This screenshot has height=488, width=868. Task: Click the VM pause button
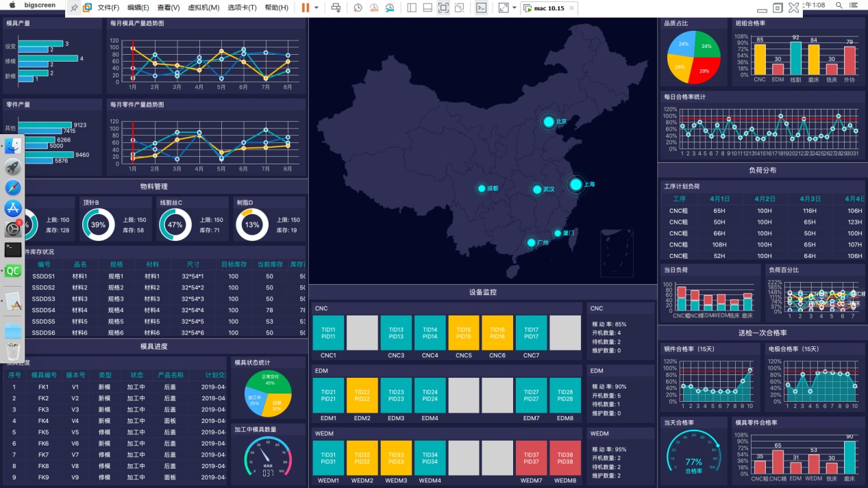pos(306,8)
